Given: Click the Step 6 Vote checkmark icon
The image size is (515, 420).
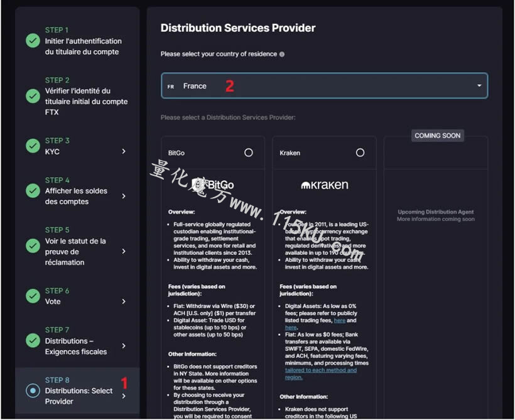Looking at the screenshot, I should [x=33, y=296].
